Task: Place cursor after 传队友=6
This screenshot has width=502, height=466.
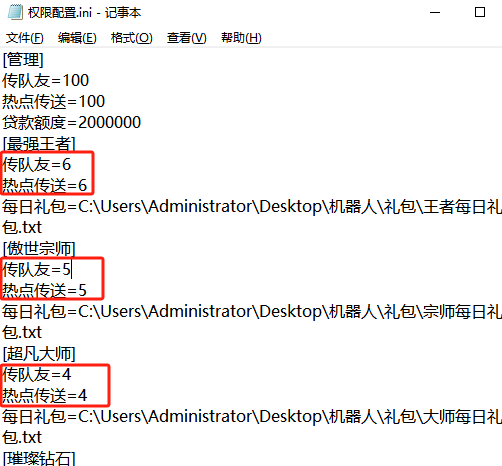Action: 71,164
